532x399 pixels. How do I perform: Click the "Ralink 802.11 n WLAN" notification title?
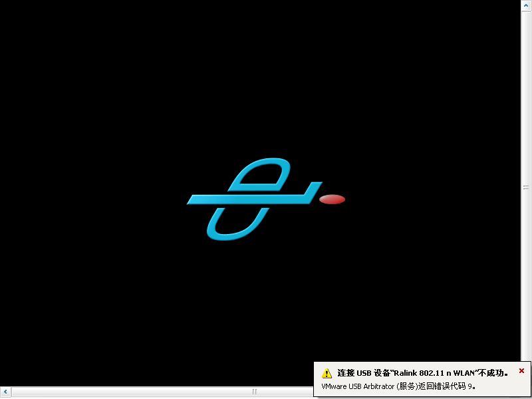click(422, 373)
